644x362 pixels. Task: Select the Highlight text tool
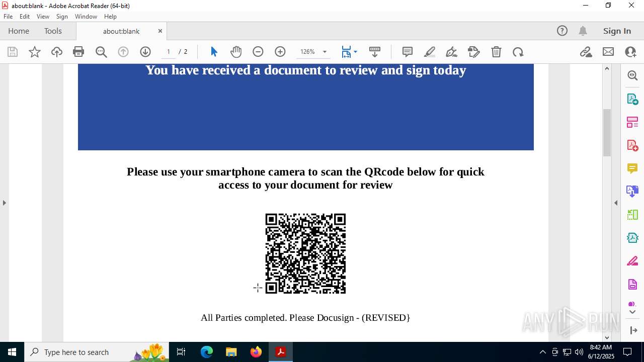(x=430, y=52)
